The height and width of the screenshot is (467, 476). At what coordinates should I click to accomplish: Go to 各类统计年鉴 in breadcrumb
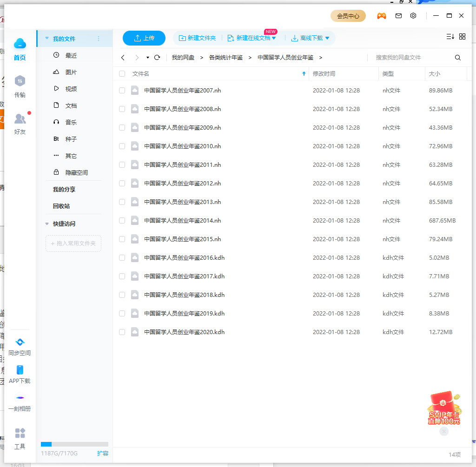tap(226, 58)
